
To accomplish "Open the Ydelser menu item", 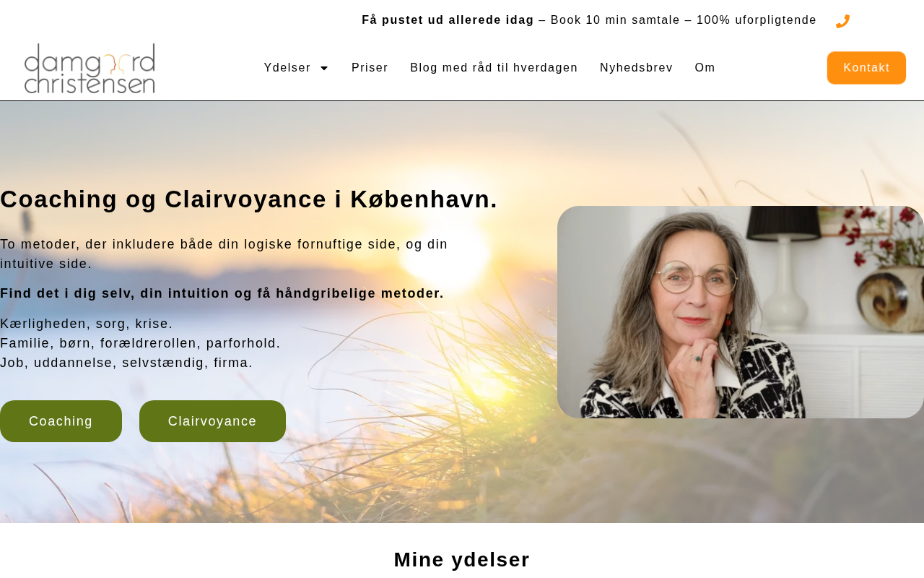I will tap(287, 68).
